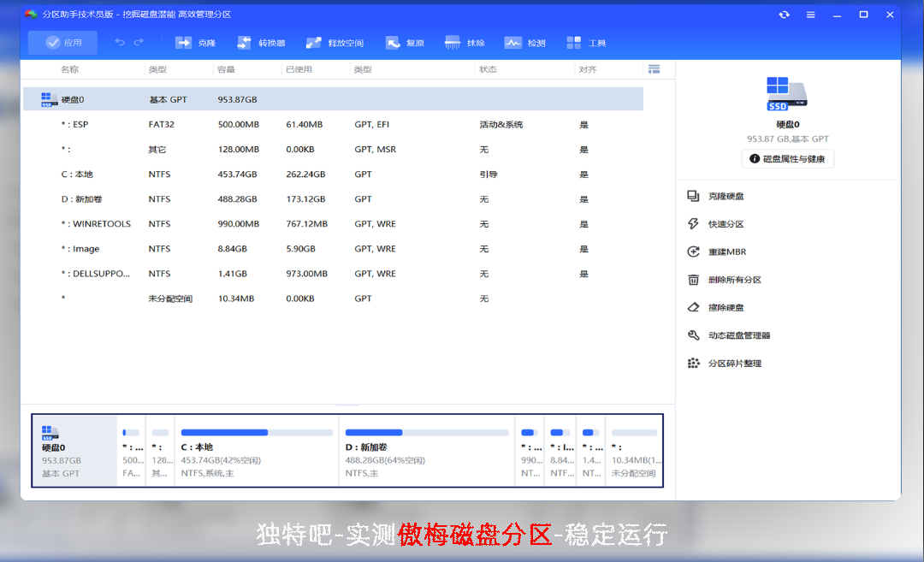Viewport: 924px width, 562px height.
Task: Select 快速分区 quick partition option
Action: tap(726, 224)
